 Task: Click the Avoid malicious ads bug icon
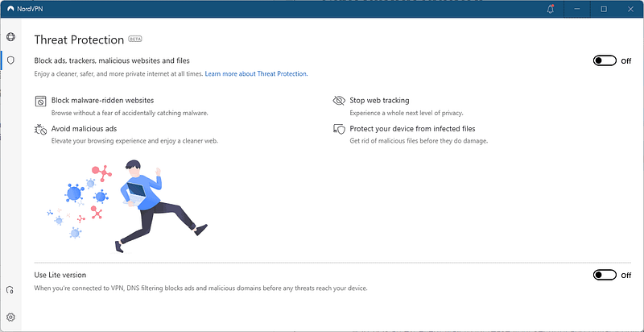coord(40,130)
